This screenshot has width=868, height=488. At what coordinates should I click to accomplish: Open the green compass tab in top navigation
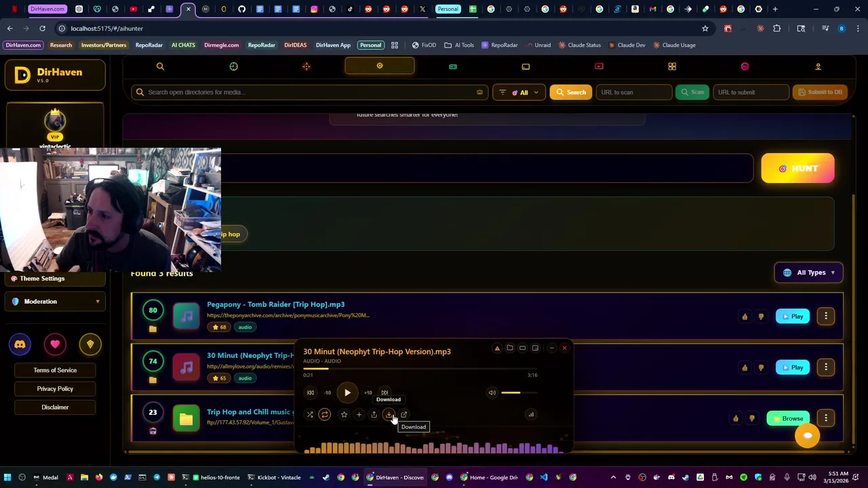tap(233, 66)
